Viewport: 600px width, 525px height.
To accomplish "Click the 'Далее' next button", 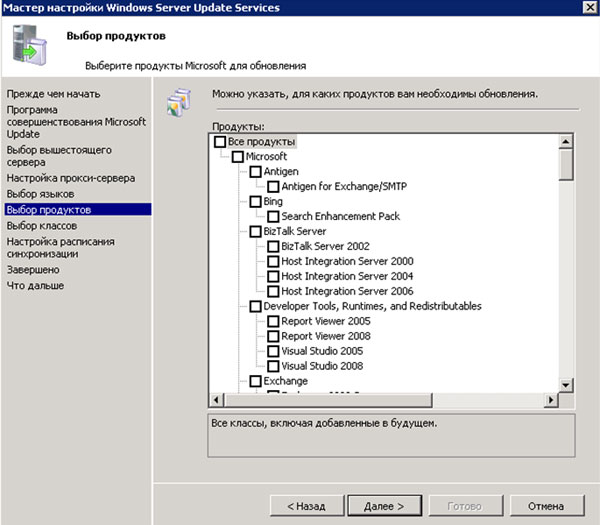I will (x=385, y=506).
